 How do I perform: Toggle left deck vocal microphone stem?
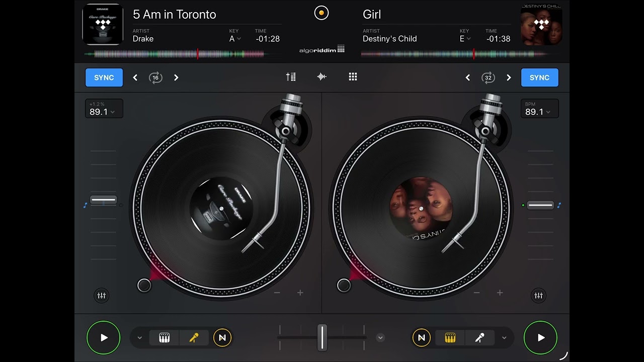(x=194, y=338)
